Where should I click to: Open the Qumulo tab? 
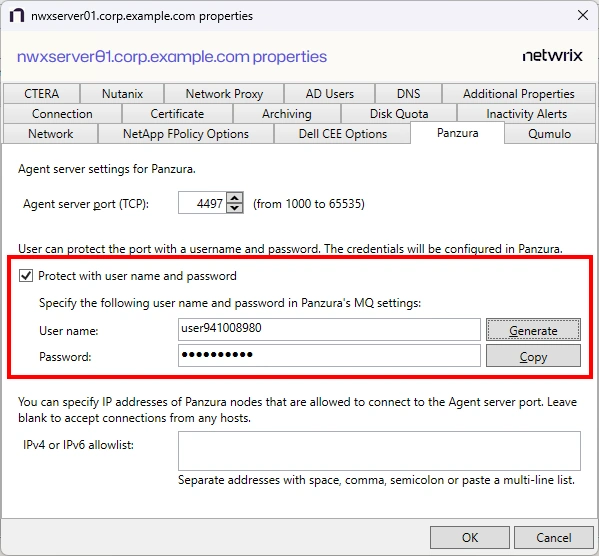pos(549,134)
